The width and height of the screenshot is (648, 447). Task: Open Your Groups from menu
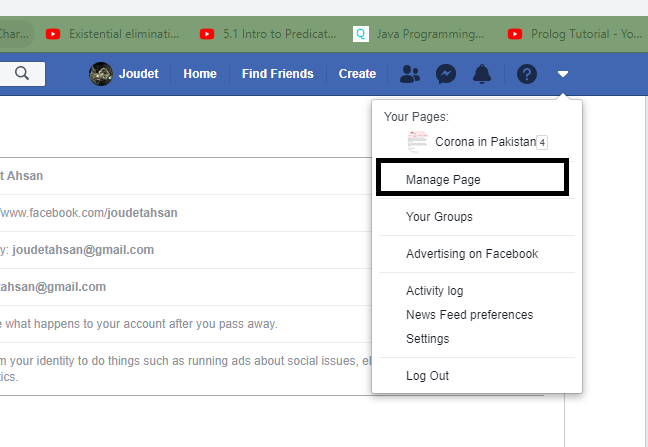click(439, 216)
